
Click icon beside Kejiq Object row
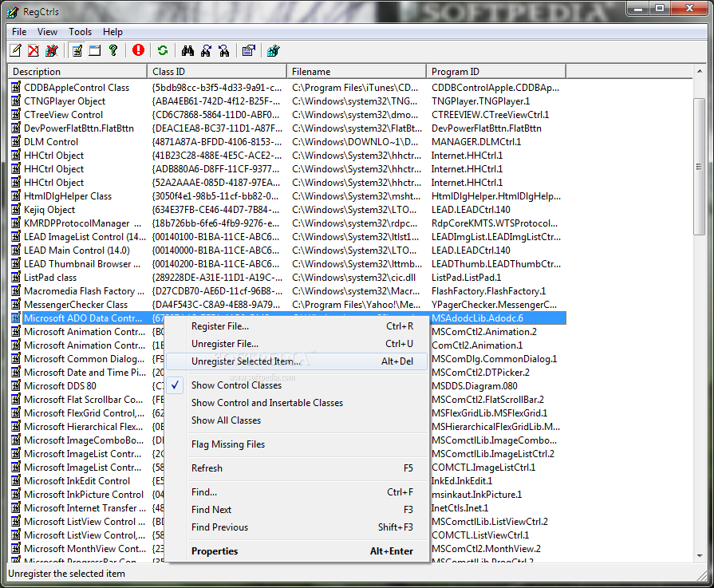[x=16, y=209]
